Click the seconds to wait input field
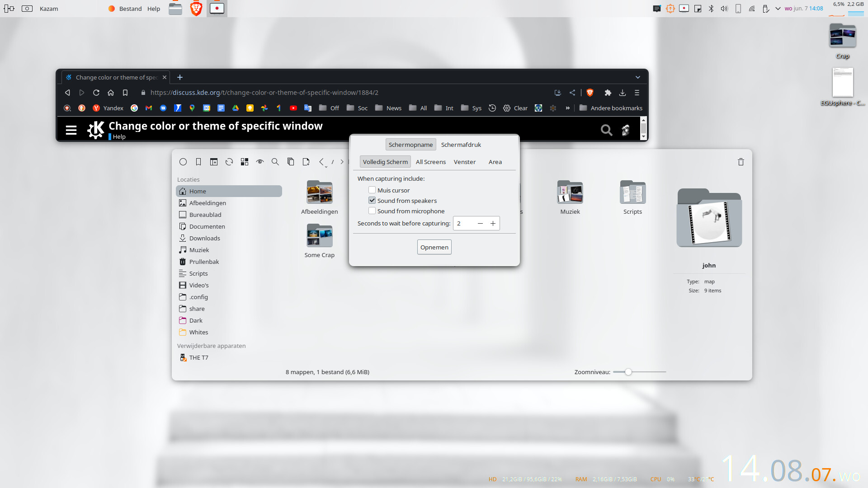 [x=464, y=224]
